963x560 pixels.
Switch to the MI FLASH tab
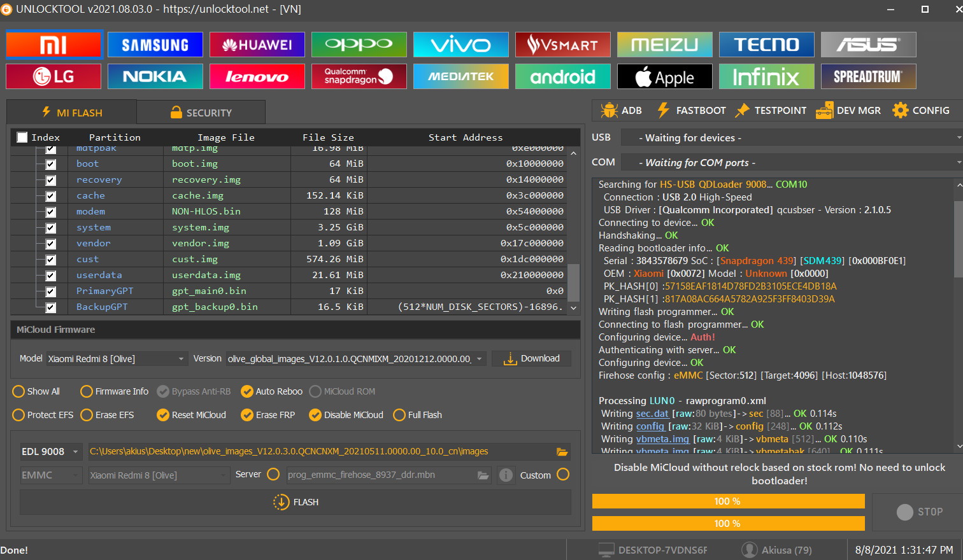71,112
